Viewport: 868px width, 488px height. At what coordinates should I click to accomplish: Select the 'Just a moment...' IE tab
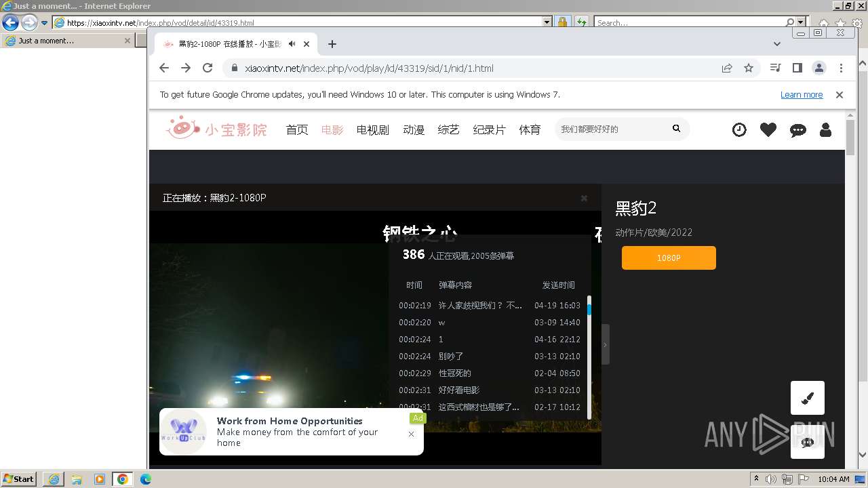pyautogui.click(x=67, y=41)
